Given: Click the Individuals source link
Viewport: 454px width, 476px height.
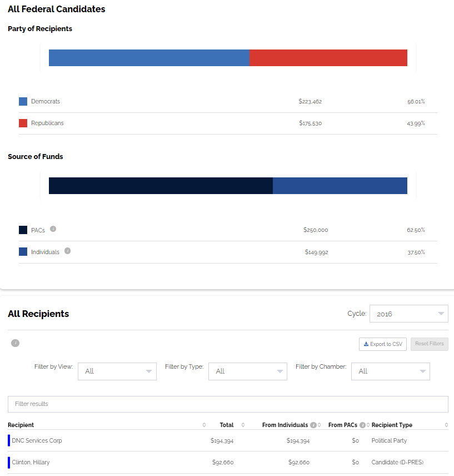Looking at the screenshot, I should [45, 252].
